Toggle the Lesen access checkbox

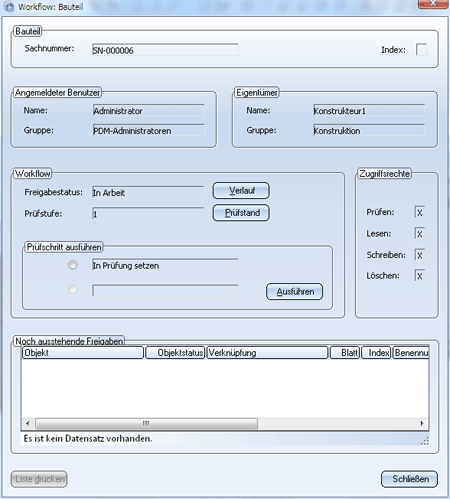[x=420, y=234]
